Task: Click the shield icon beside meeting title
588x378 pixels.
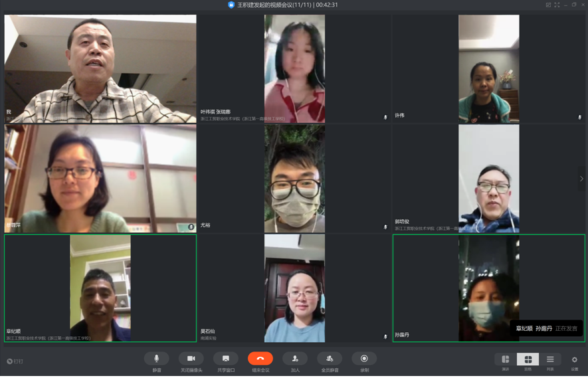Action: (x=231, y=5)
